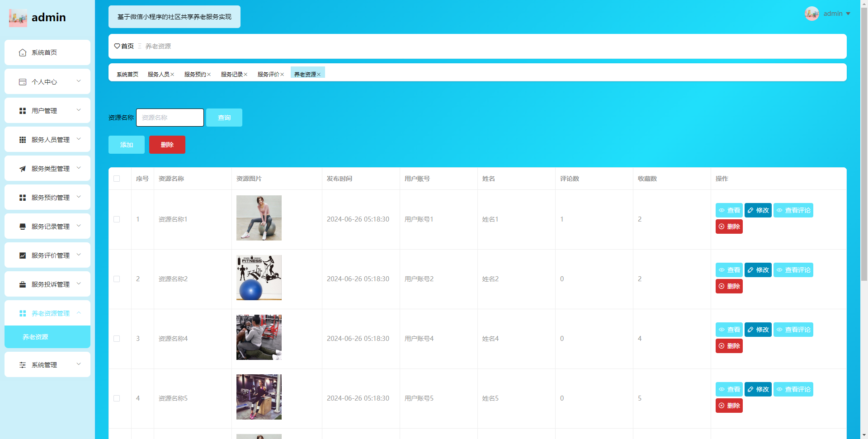Click the admin logo image in the sidebar header
Viewport: 868px width, 439px height.
point(18,18)
